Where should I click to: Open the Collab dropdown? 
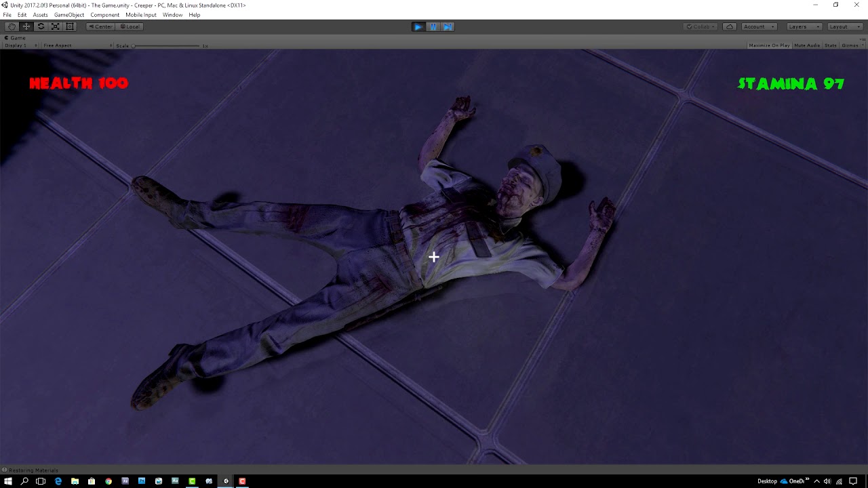click(701, 26)
